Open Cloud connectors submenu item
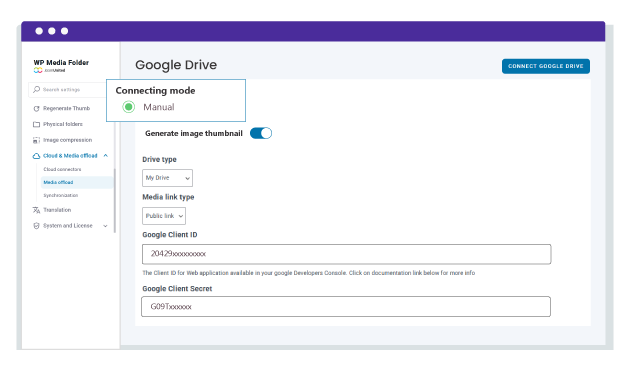The image size is (630, 371). pos(62,169)
